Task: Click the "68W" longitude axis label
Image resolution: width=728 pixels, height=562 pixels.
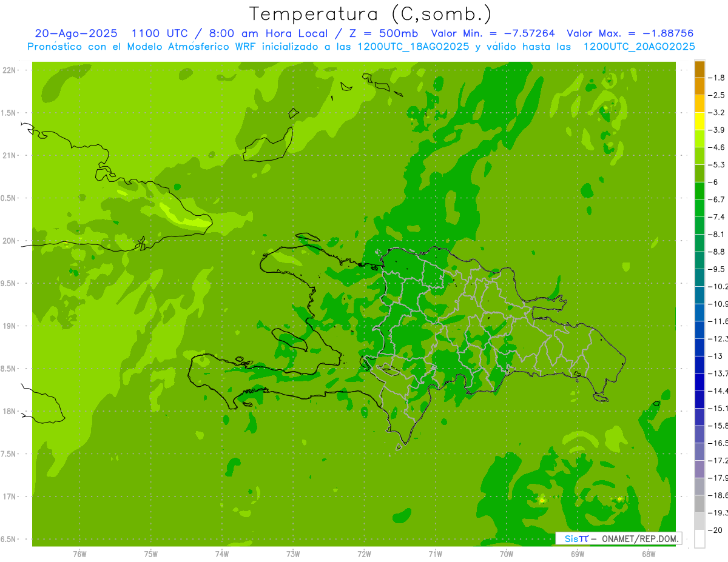Action: click(x=648, y=554)
